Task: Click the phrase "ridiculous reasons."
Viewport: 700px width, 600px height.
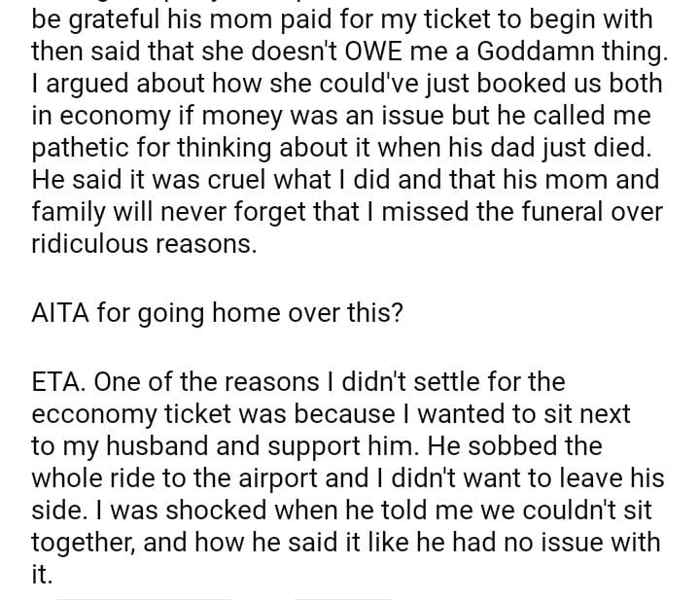Action: click(145, 244)
